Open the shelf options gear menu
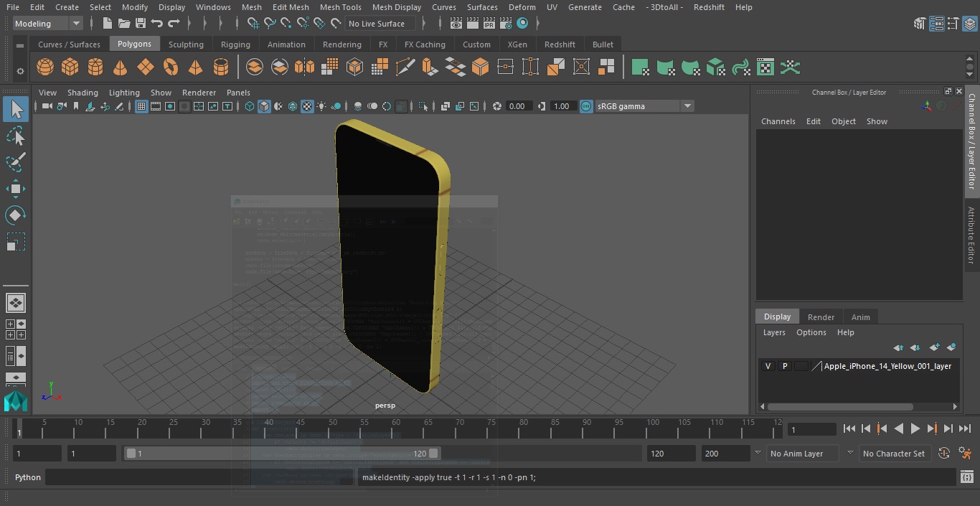Viewport: 980px width, 506px height. tap(20, 70)
